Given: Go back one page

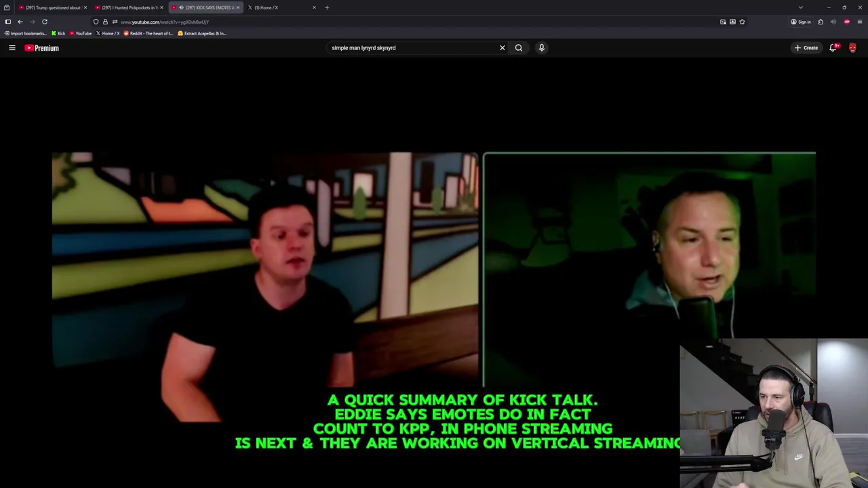Looking at the screenshot, I should 20,22.
